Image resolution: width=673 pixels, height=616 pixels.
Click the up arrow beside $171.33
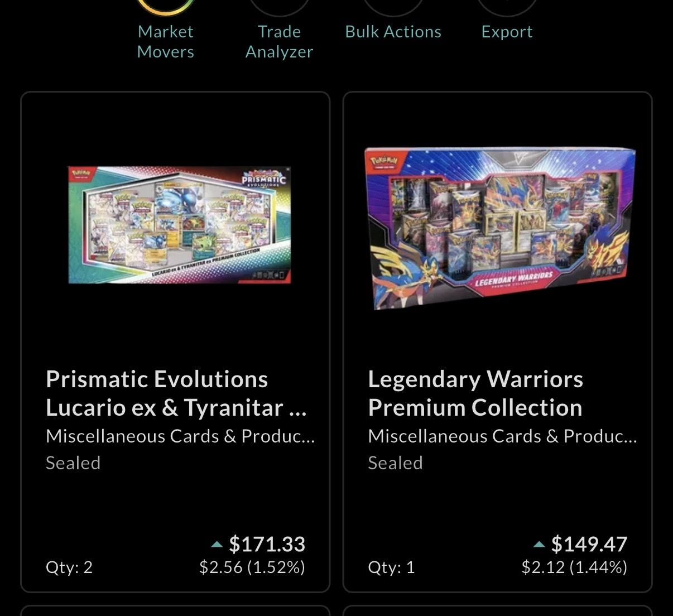pyautogui.click(x=217, y=545)
